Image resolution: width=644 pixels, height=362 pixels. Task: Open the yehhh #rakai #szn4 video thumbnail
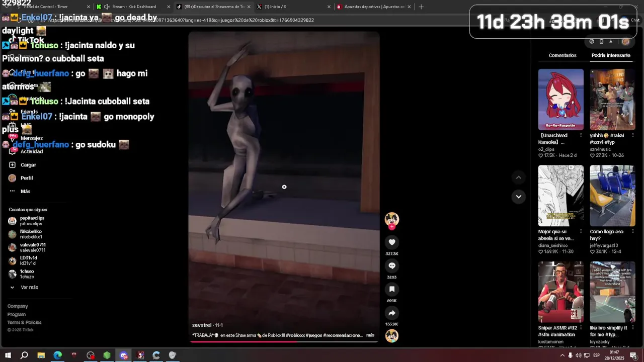click(612, 100)
